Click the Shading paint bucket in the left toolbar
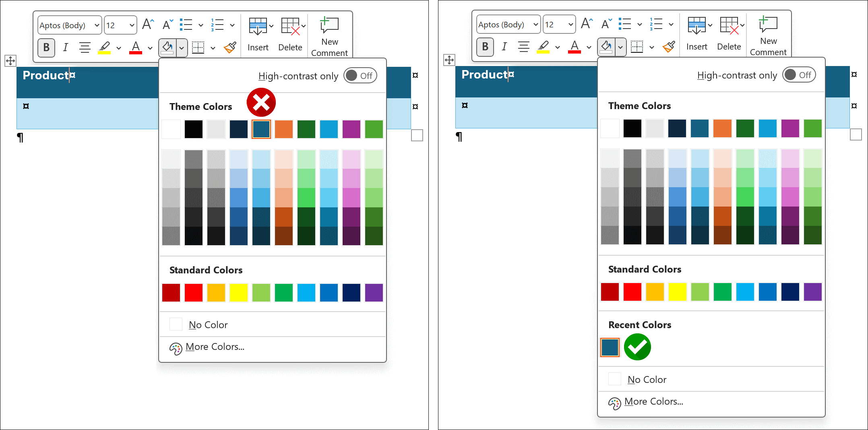The height and width of the screenshot is (430, 868). pyautogui.click(x=167, y=48)
